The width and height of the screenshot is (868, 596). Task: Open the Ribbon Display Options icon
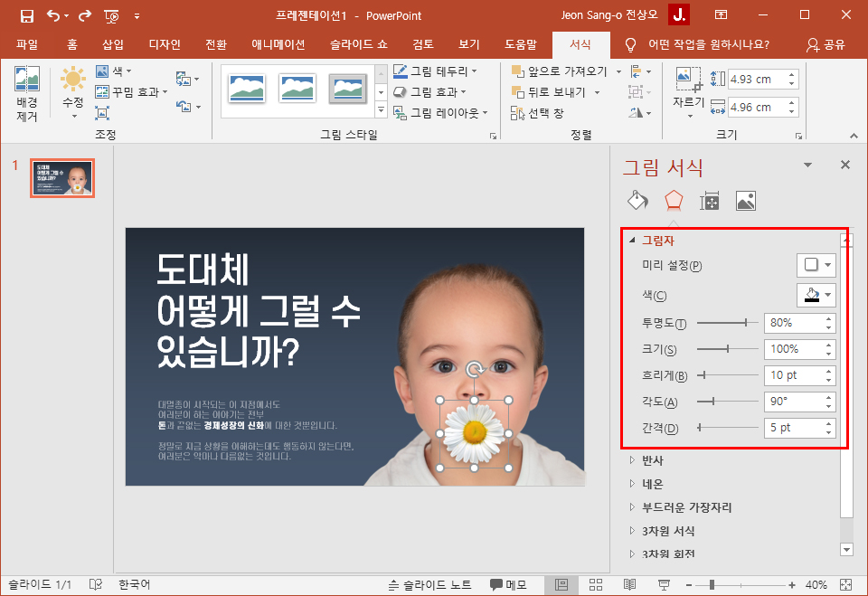point(721,15)
